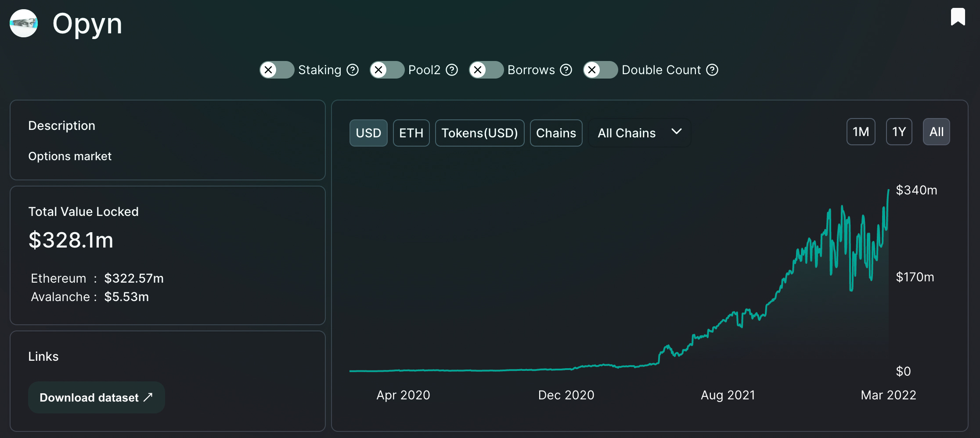Click the Download dataset link
The image size is (980, 438).
pos(96,397)
